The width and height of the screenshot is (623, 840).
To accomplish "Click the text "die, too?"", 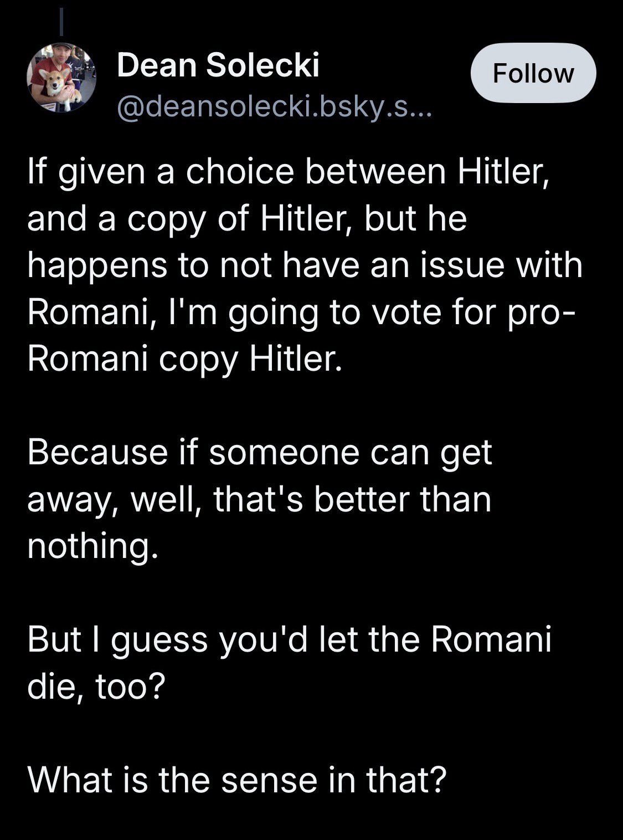I will coord(96,686).
